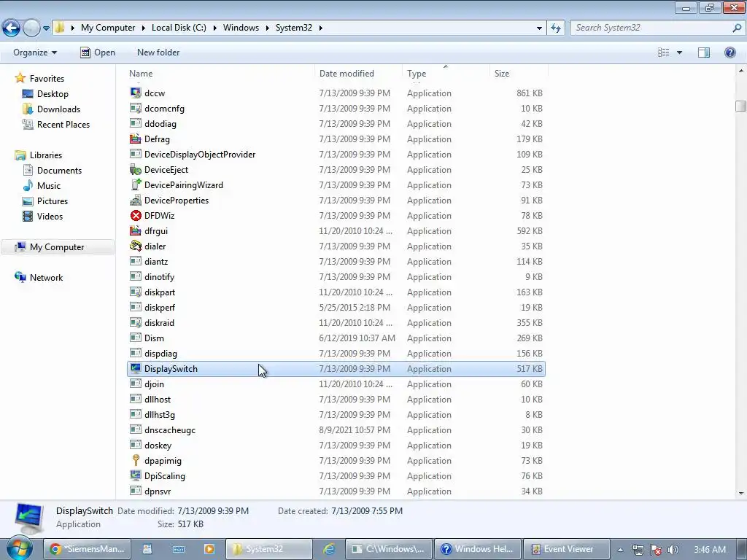Select the dpapimig key icon
Screen dimensions: 747x560
pos(136,461)
